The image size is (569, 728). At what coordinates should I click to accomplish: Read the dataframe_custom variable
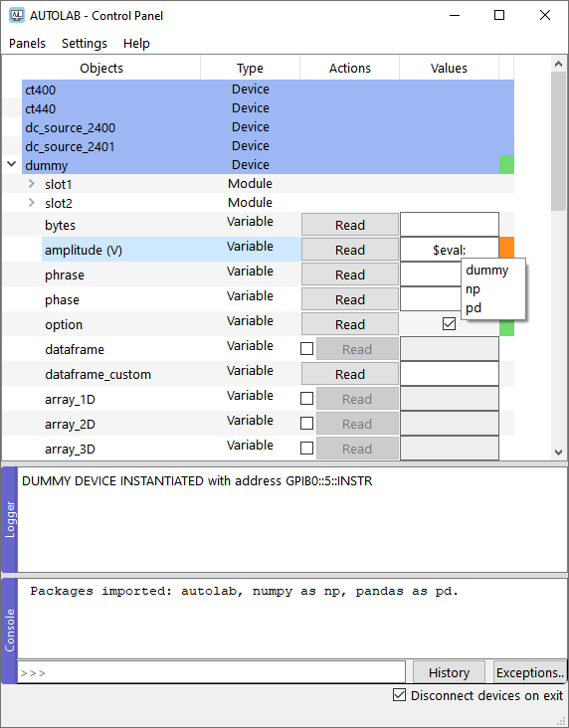(350, 374)
